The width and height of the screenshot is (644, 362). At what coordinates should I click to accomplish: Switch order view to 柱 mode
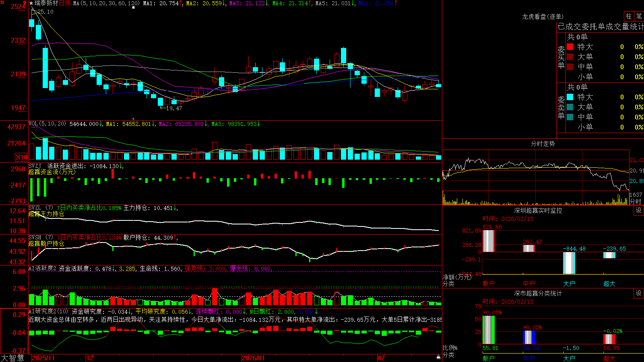[x=629, y=16]
